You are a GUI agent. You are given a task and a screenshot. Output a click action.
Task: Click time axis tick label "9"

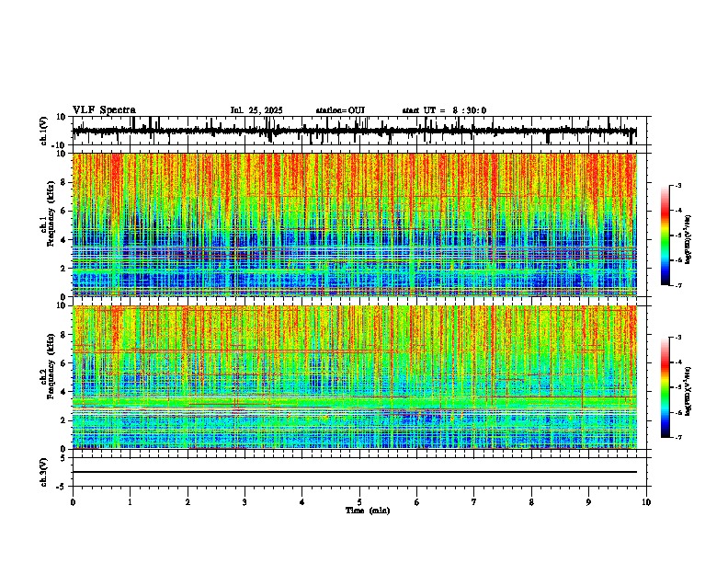588,502
